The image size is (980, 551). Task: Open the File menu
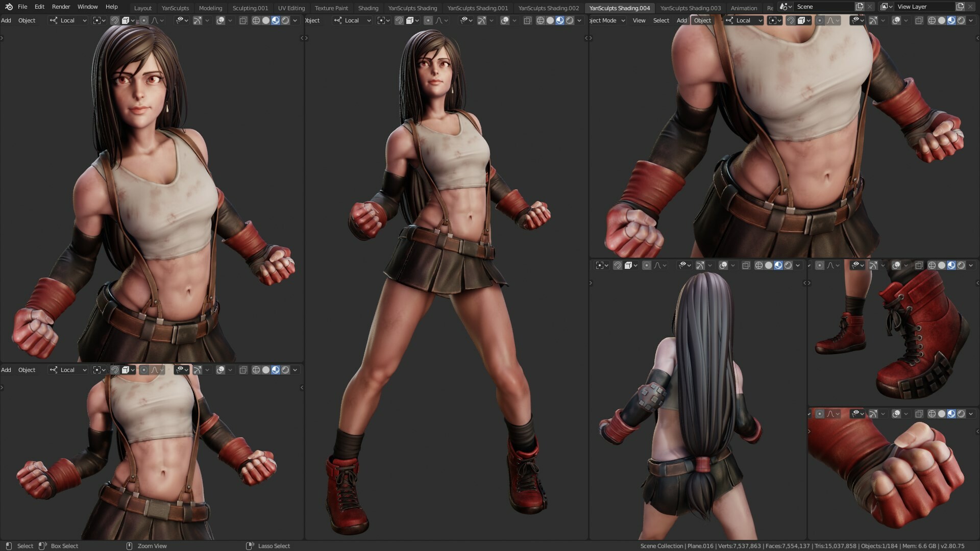(22, 7)
